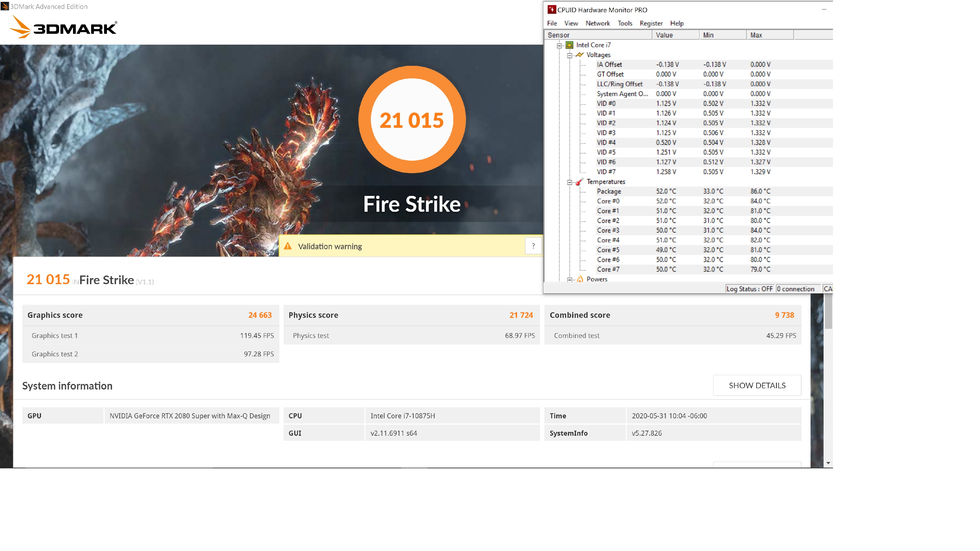Click the GUI version v2.11.6911 s64

394,433
